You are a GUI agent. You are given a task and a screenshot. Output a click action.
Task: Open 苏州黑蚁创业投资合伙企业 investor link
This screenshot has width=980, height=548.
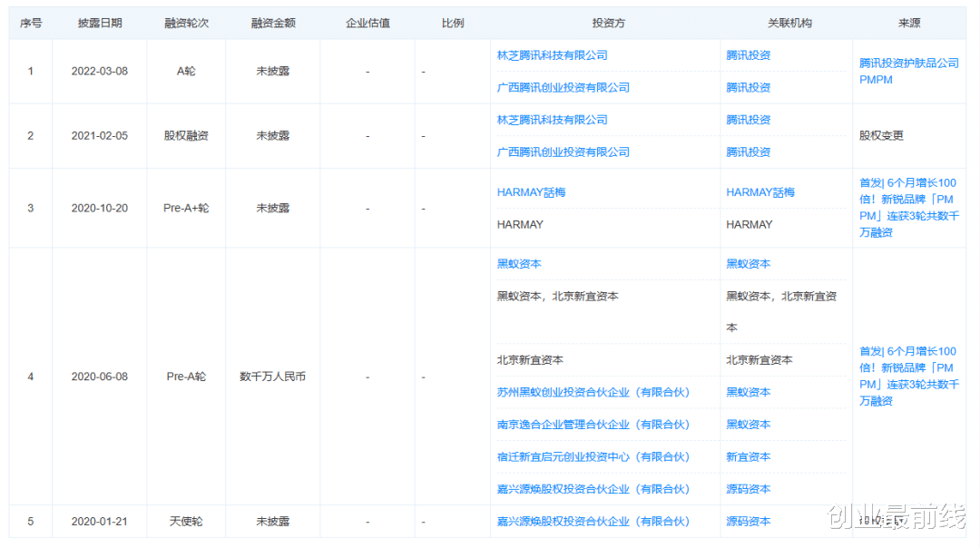point(593,393)
